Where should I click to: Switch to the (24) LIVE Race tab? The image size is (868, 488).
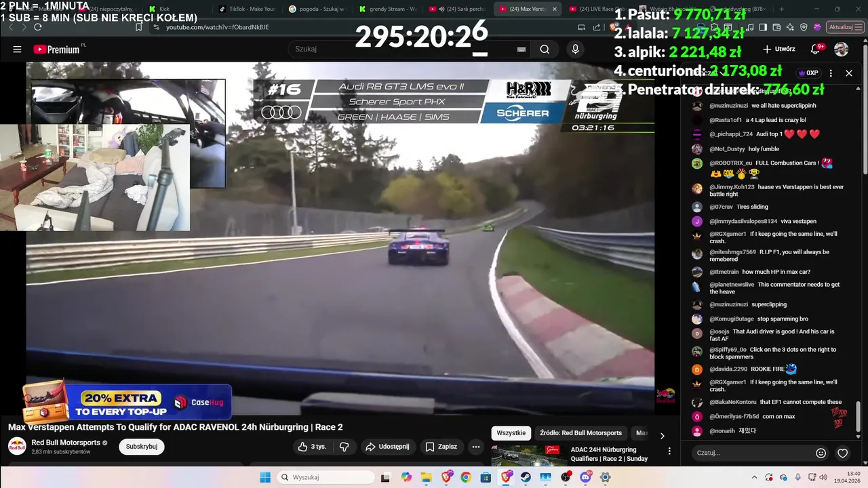click(598, 9)
